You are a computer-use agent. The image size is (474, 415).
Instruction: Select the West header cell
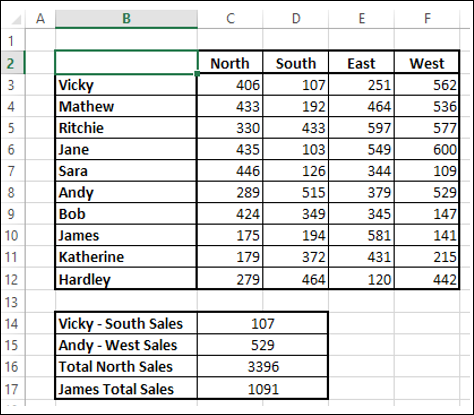coord(427,63)
